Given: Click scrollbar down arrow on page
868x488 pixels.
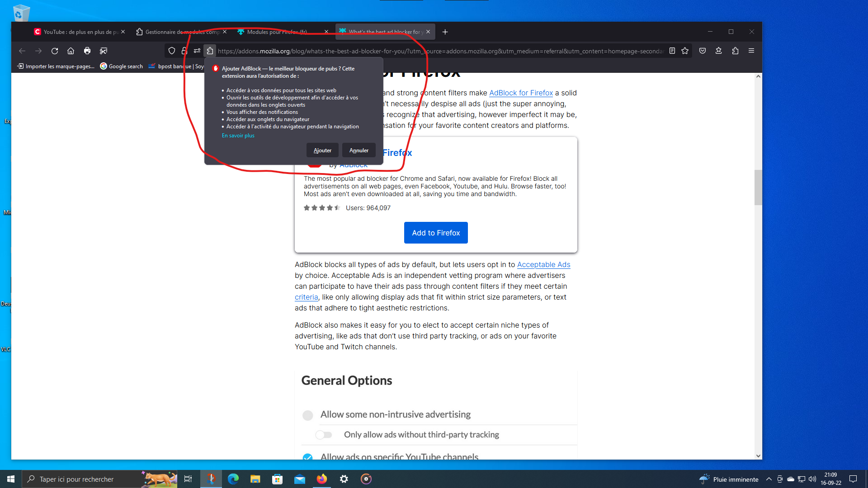Looking at the screenshot, I should pyautogui.click(x=758, y=456).
